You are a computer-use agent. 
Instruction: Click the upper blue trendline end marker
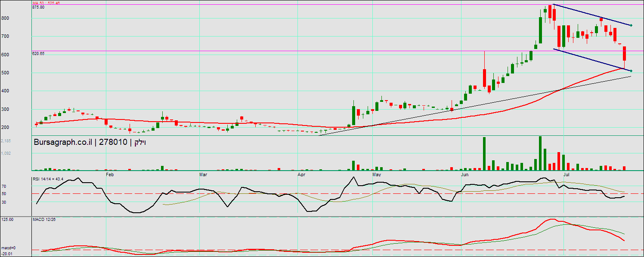coord(631,25)
